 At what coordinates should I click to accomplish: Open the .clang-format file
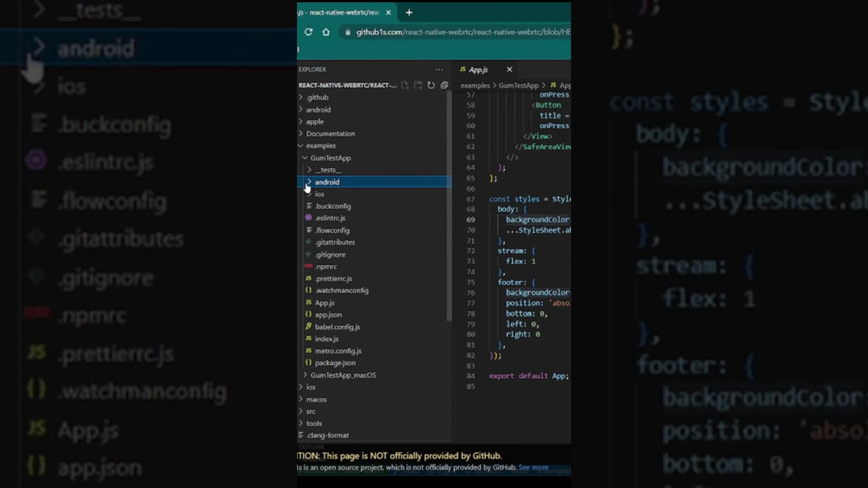click(374, 435)
